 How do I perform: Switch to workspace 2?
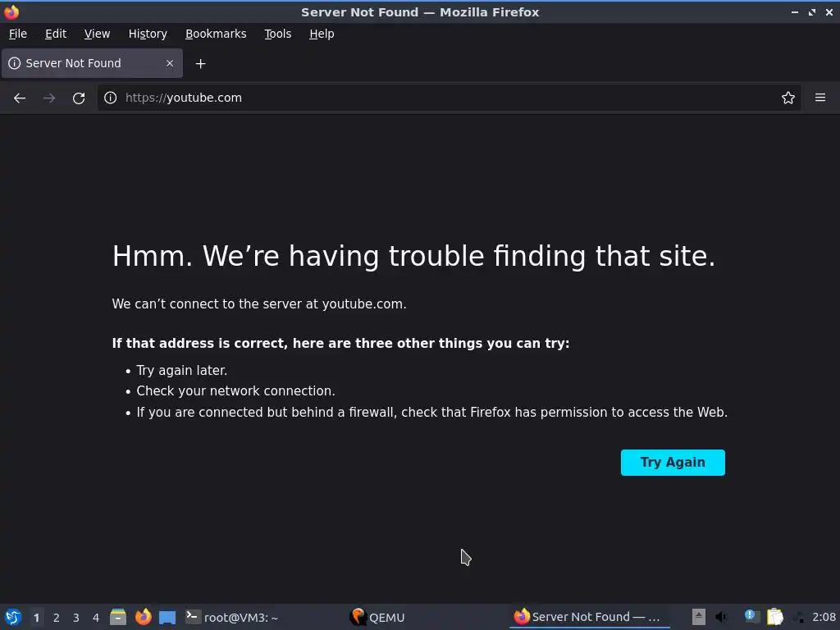57,618
